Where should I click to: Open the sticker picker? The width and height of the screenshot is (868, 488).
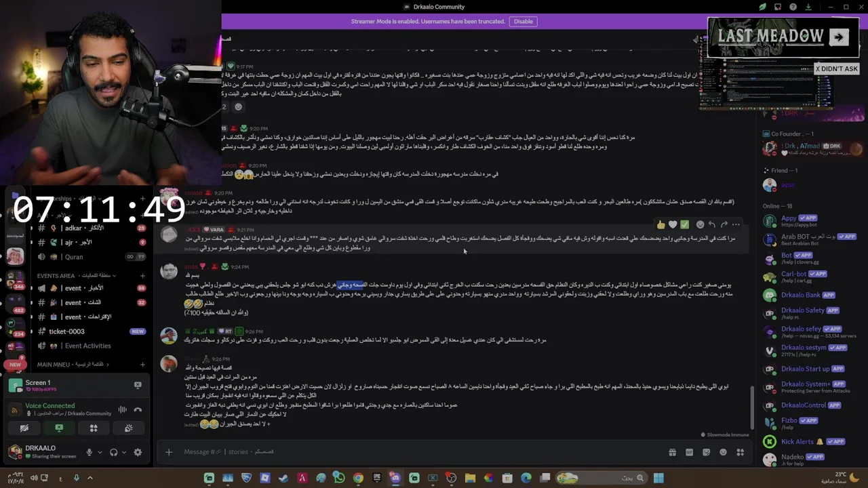click(x=706, y=452)
